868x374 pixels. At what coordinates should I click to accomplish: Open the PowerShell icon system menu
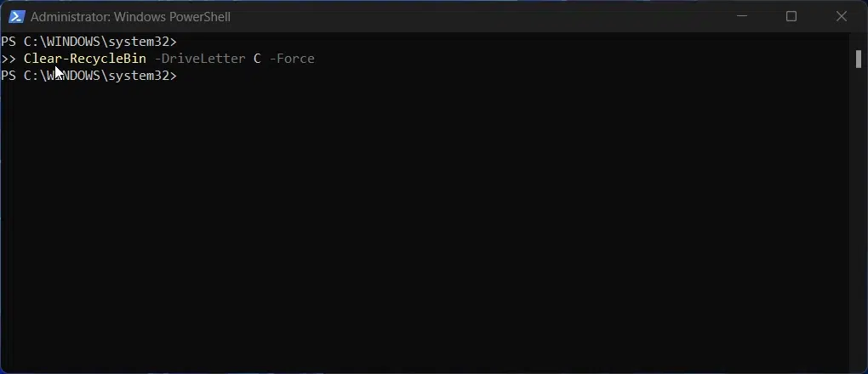click(17, 17)
